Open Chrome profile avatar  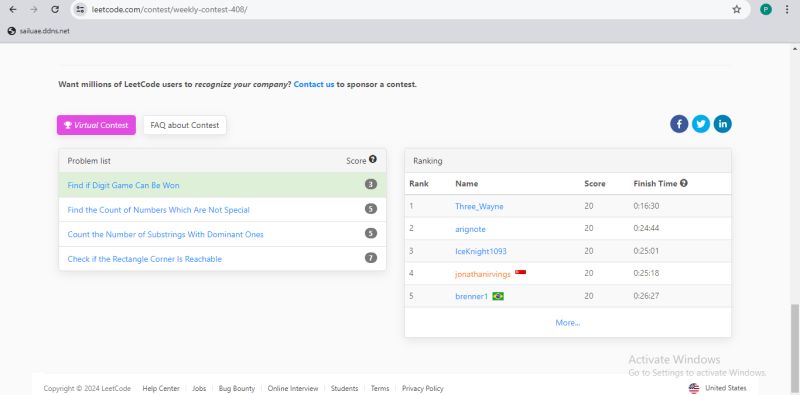[x=766, y=9]
